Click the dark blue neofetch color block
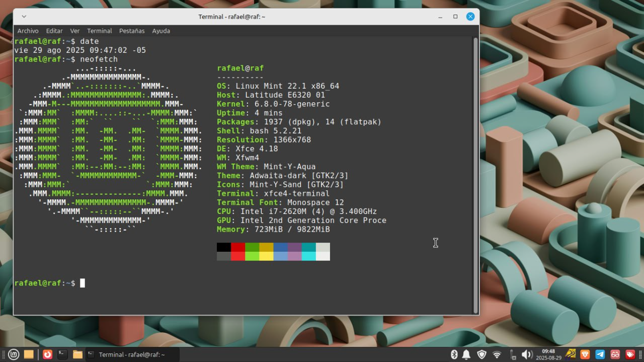The height and width of the screenshot is (362, 644). 280,247
